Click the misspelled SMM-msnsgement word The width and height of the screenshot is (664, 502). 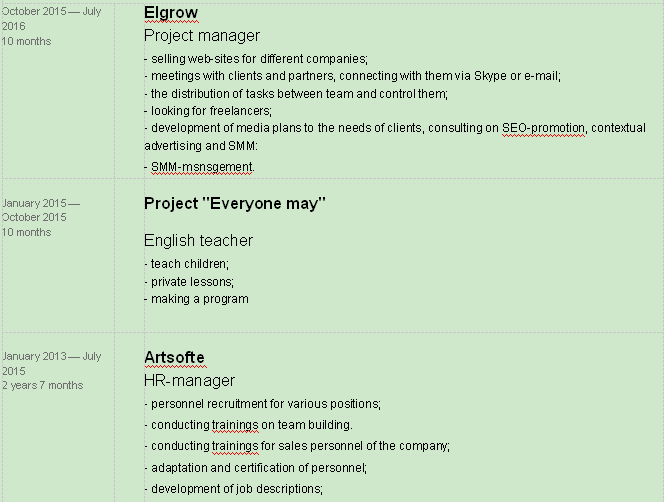click(203, 167)
